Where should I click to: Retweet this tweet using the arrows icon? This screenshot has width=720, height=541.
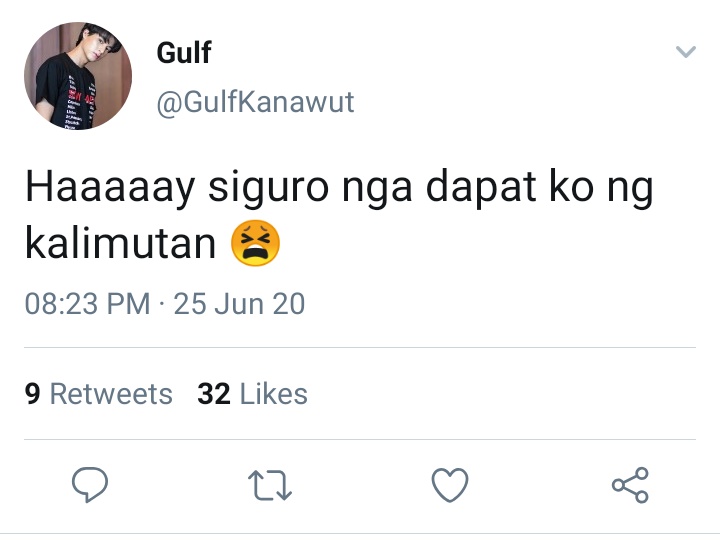pos(270,485)
